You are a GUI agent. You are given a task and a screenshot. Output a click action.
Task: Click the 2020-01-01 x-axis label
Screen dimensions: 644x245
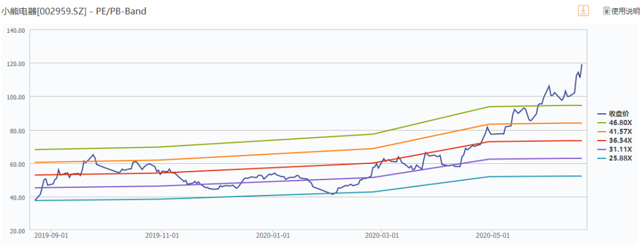273,235
